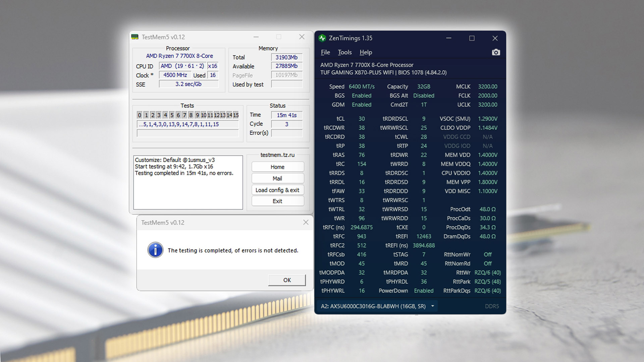Click the Home button in TestMem5
The width and height of the screenshot is (644, 362).
[277, 167]
